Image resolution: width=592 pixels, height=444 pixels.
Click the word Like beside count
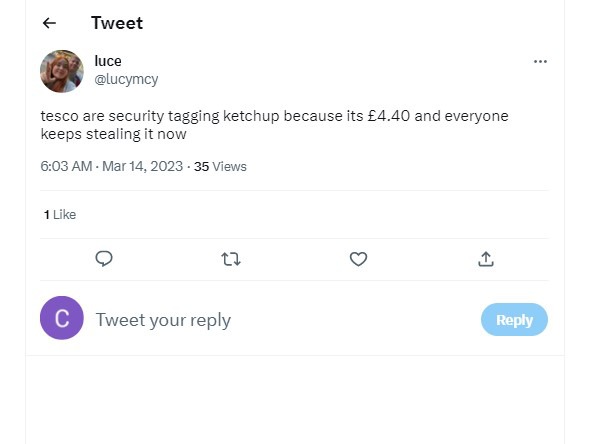pyautogui.click(x=65, y=214)
